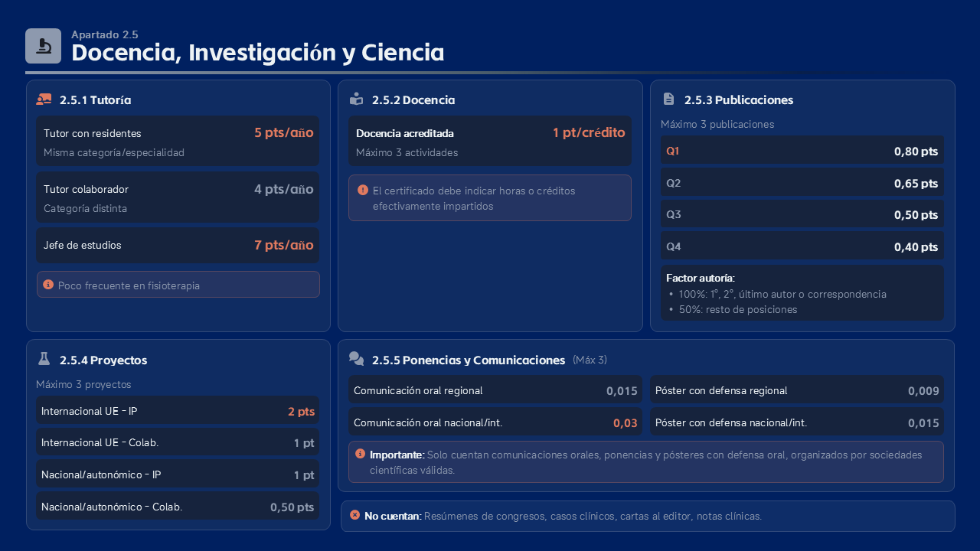Click info icon in the certificado note
Image resolution: width=980 pixels, height=551 pixels.
363,190
